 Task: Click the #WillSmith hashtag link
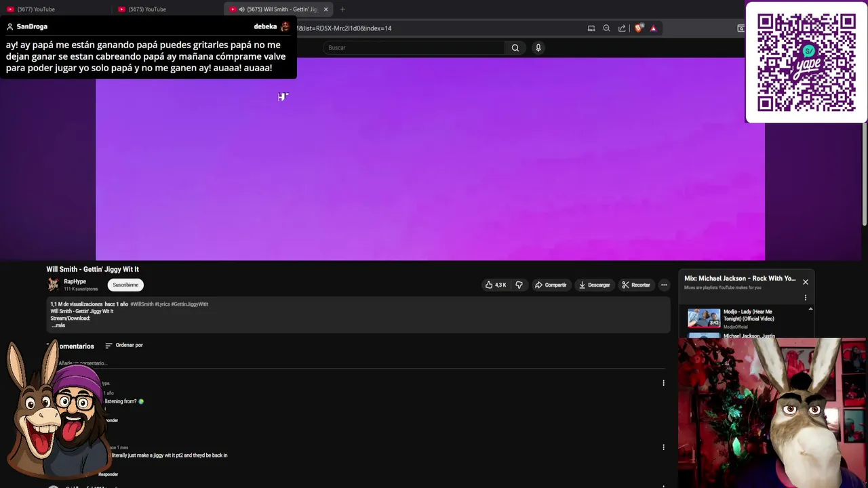click(x=142, y=304)
